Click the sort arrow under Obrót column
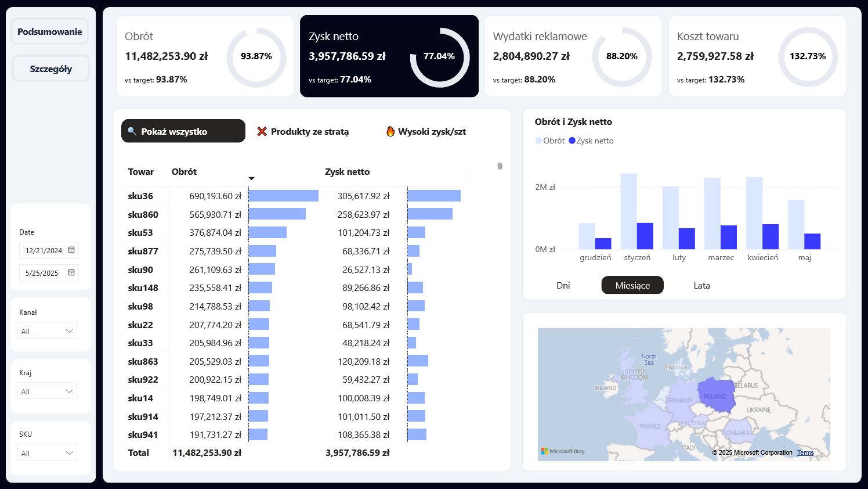Screen dimensions: 868x489 251,178
